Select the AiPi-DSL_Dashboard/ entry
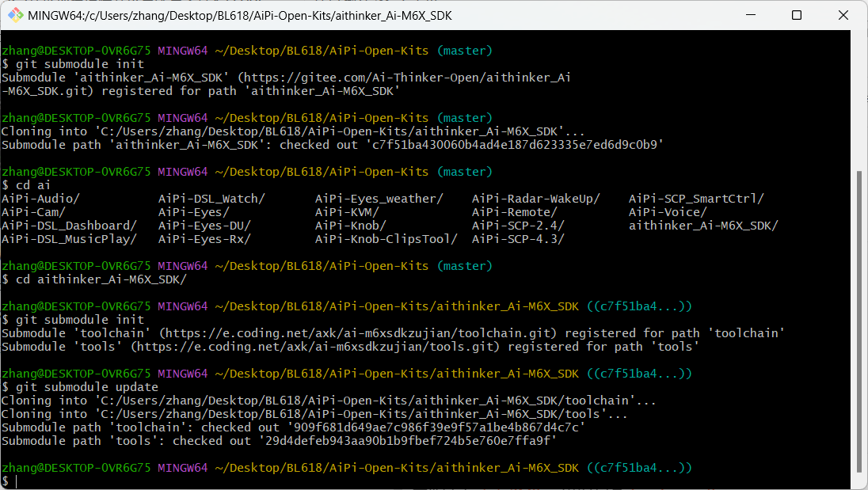Image resolution: width=868 pixels, height=490 pixels. [x=69, y=226]
